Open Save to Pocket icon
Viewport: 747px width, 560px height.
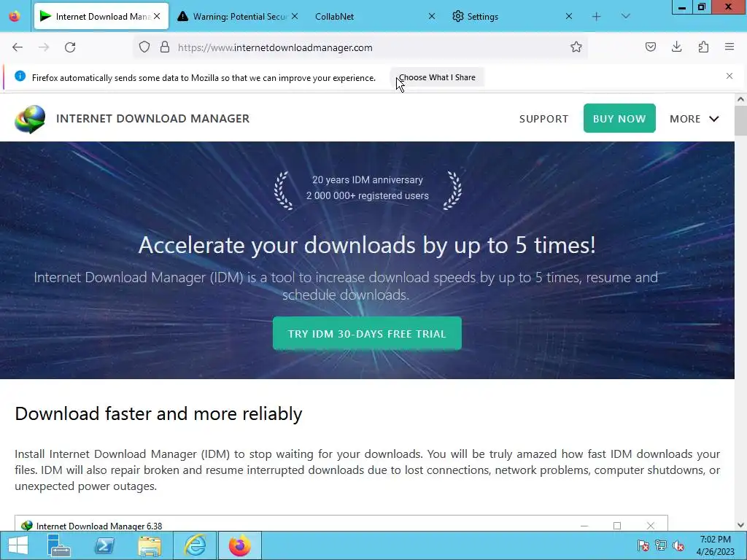click(x=650, y=47)
